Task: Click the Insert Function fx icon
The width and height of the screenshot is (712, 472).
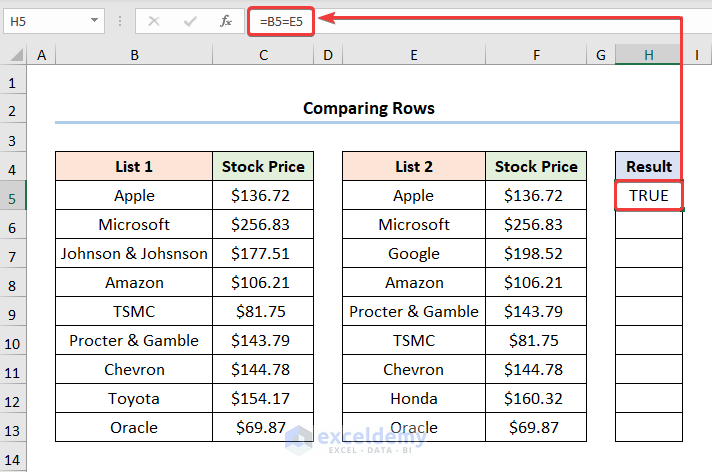Action: (226, 20)
